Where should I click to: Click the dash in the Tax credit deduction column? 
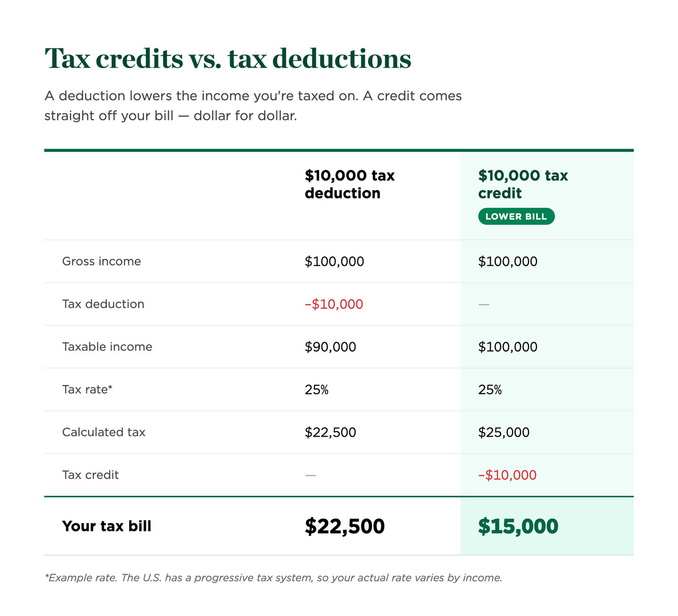tap(310, 475)
